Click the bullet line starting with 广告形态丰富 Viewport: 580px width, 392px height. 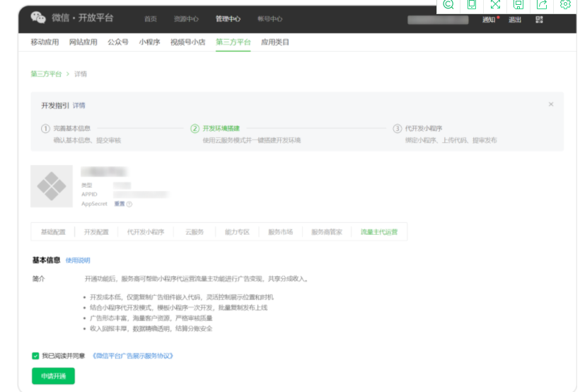pos(151,318)
